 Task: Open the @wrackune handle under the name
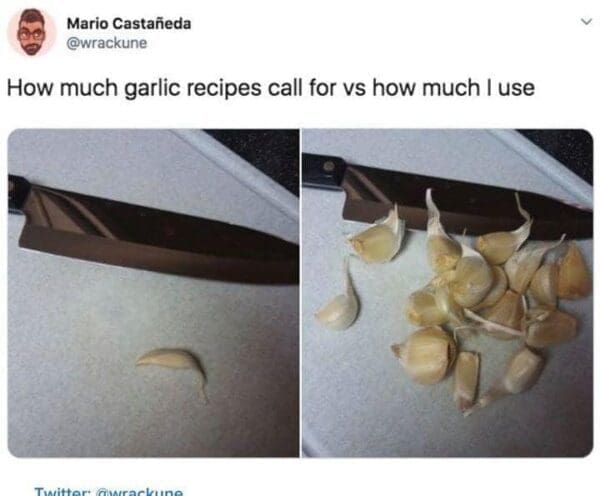[107, 42]
